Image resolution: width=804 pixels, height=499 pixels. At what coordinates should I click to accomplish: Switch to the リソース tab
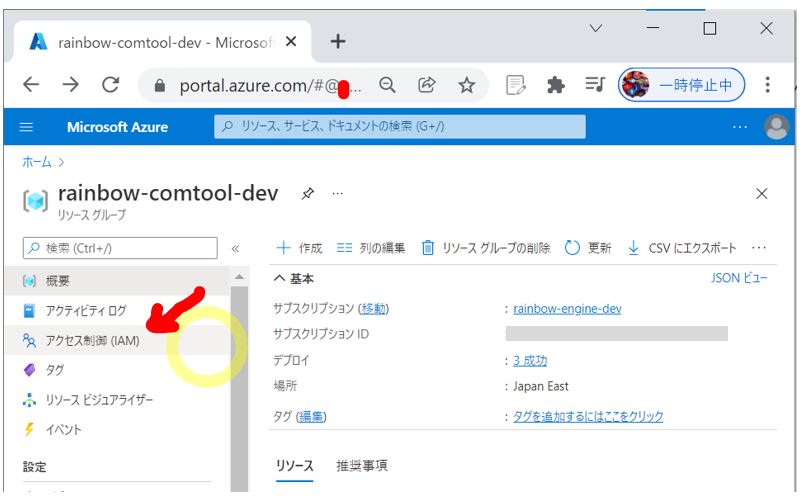coord(294,466)
